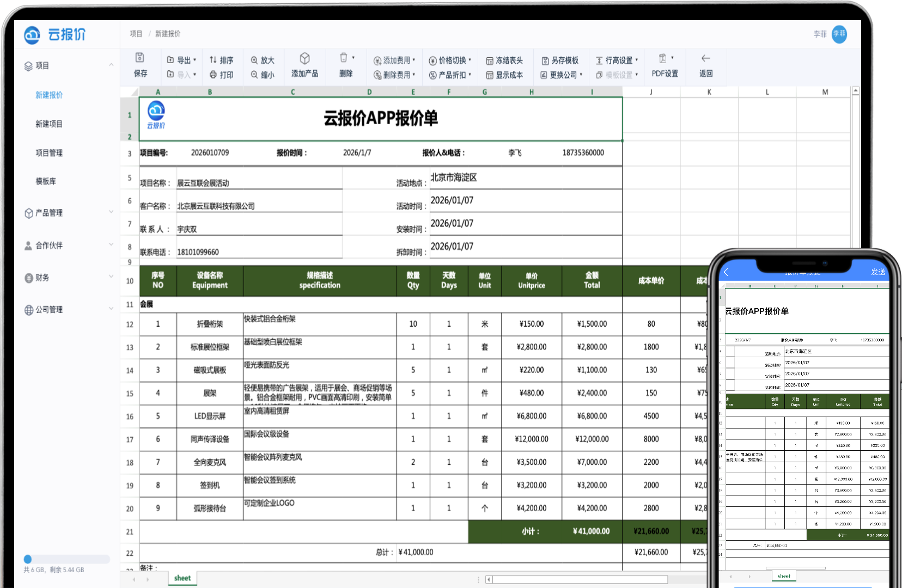Click the 会展 category row
This screenshot has height=588, width=902.
[381, 304]
